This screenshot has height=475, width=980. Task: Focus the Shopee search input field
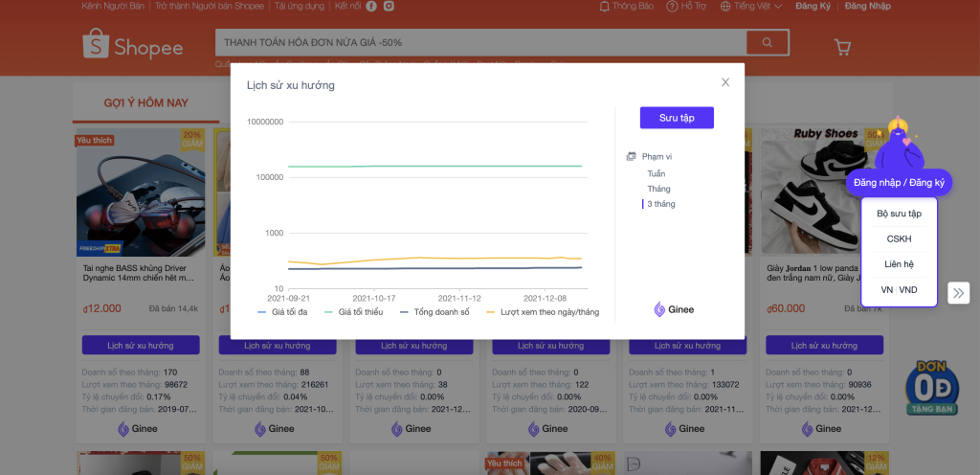pos(480,42)
